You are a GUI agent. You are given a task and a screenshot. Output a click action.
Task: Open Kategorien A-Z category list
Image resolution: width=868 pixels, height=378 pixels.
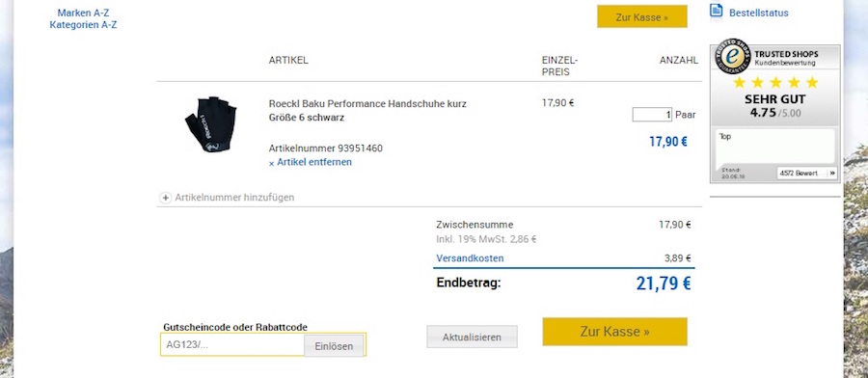(x=83, y=25)
